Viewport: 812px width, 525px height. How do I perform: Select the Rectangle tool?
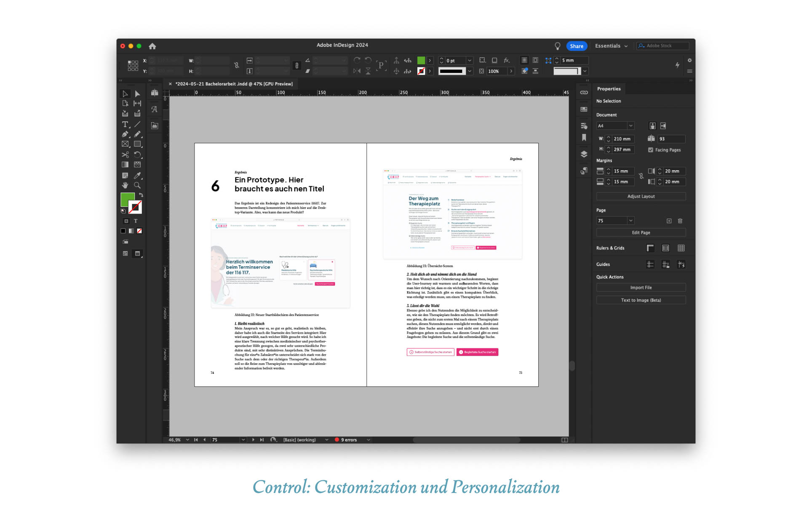pyautogui.click(x=137, y=144)
